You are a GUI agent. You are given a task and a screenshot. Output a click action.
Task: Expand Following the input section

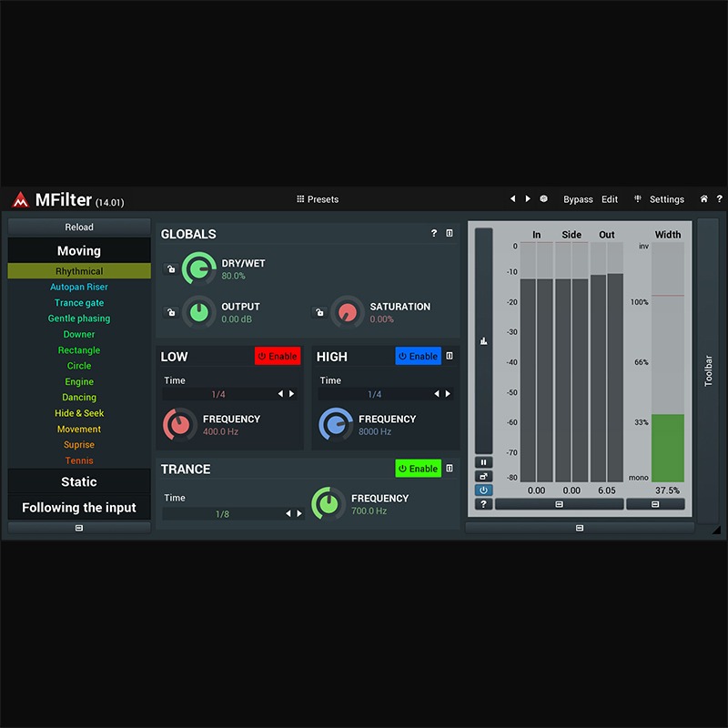[x=79, y=508]
